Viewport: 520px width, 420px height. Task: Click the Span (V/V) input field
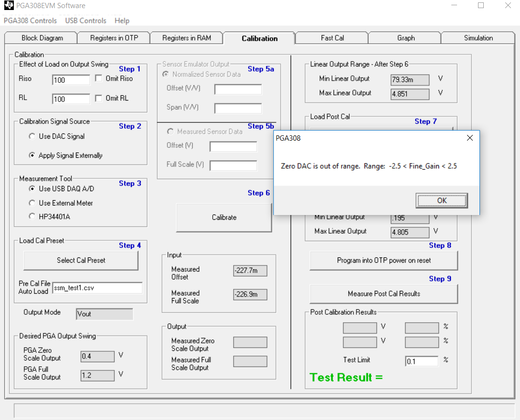point(238,108)
